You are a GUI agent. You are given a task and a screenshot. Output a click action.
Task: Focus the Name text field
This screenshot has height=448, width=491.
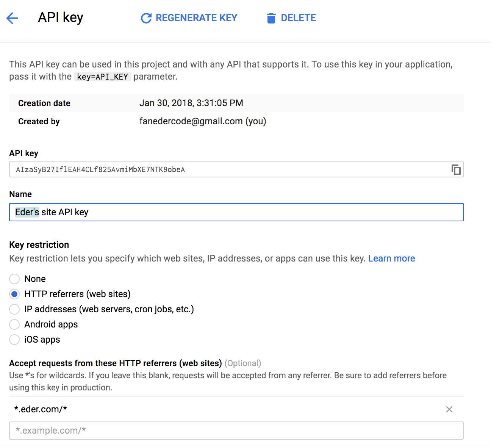[x=236, y=212]
